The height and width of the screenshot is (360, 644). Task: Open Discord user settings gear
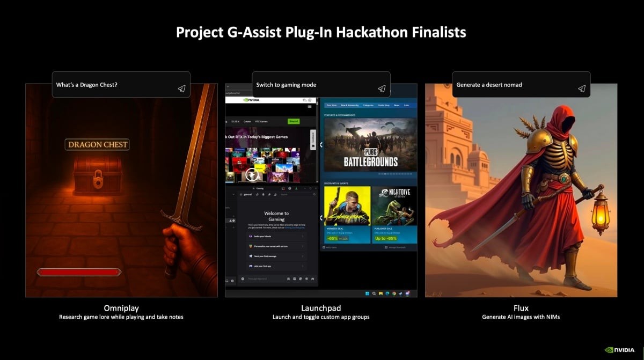[232, 281]
